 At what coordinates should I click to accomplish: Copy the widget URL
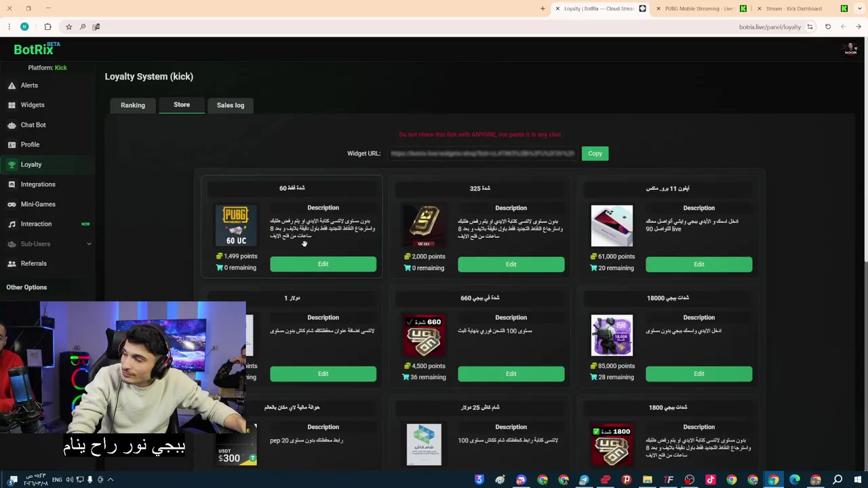[595, 153]
